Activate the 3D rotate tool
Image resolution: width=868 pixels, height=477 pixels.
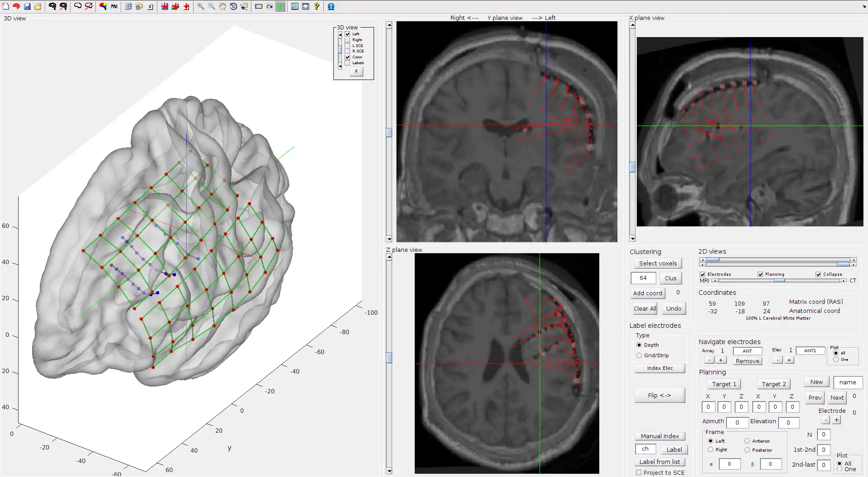pyautogui.click(x=233, y=6)
